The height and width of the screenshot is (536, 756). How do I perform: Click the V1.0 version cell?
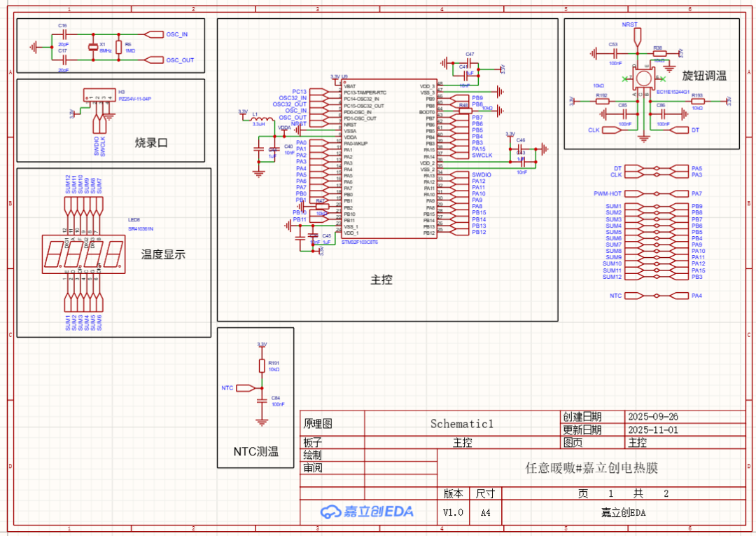point(453,512)
